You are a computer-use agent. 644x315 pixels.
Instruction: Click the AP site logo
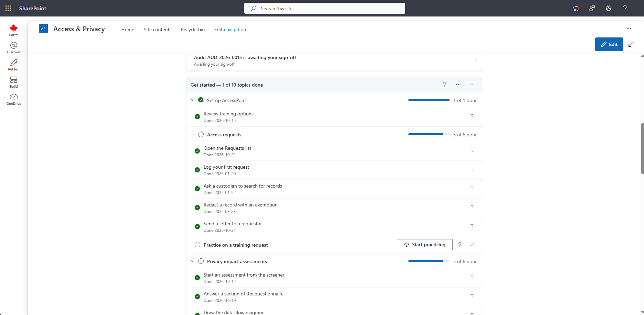pyautogui.click(x=43, y=29)
